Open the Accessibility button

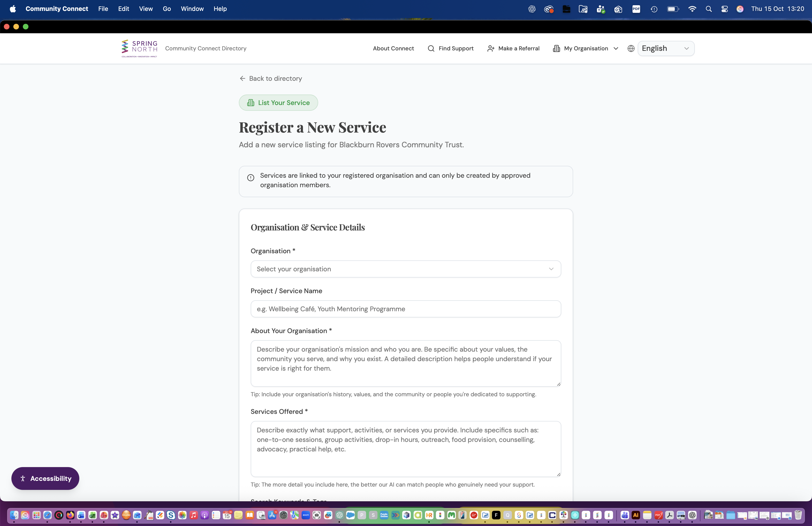pyautogui.click(x=45, y=478)
